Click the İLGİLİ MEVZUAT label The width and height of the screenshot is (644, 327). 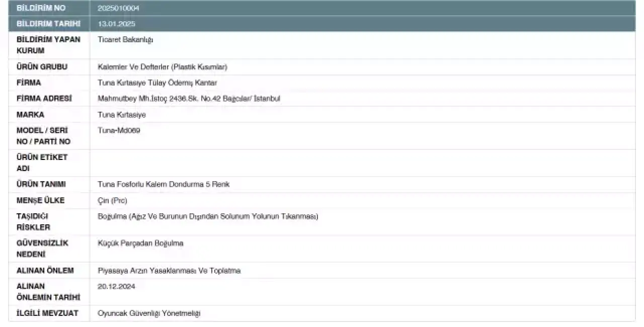pyautogui.click(x=47, y=313)
